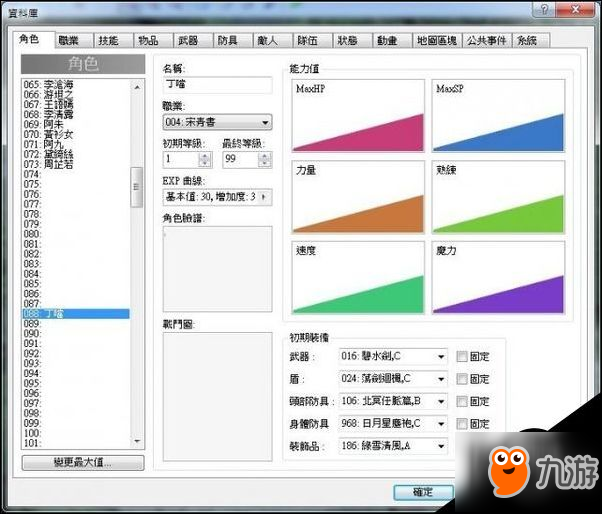
Task: Select character 065: 李滄海
Action: [76, 84]
